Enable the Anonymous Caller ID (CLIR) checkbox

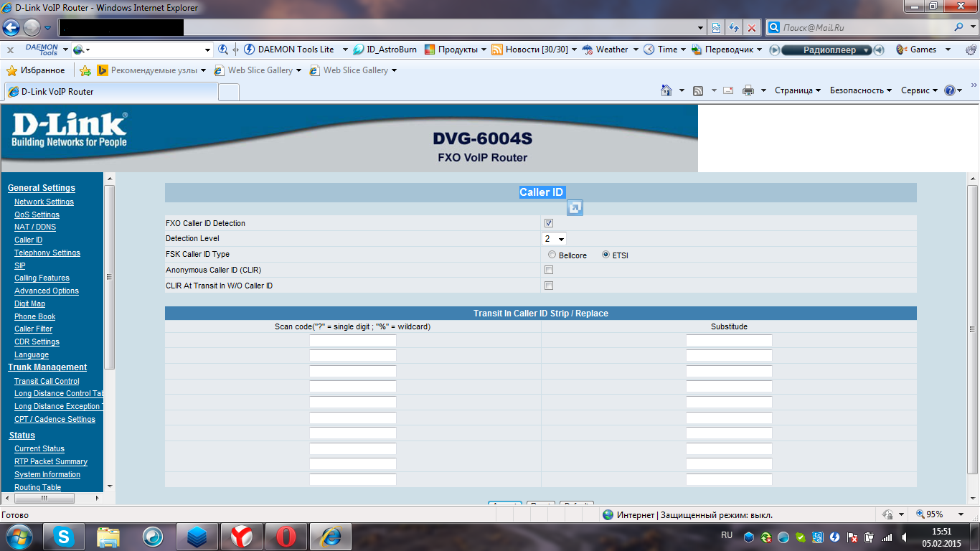tap(549, 270)
